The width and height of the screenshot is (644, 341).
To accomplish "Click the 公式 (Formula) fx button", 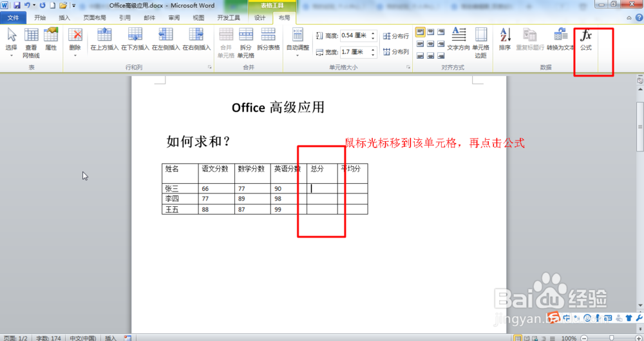I will (x=585, y=41).
